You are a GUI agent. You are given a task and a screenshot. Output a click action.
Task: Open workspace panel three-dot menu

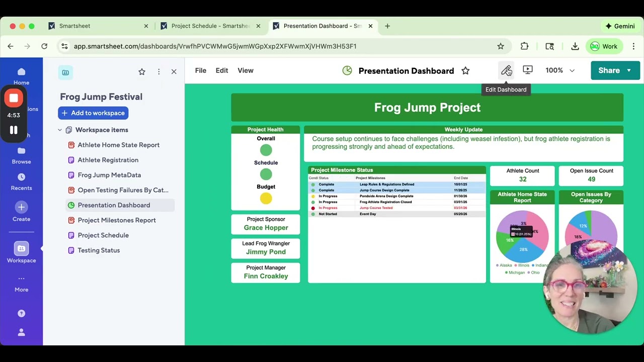158,72
